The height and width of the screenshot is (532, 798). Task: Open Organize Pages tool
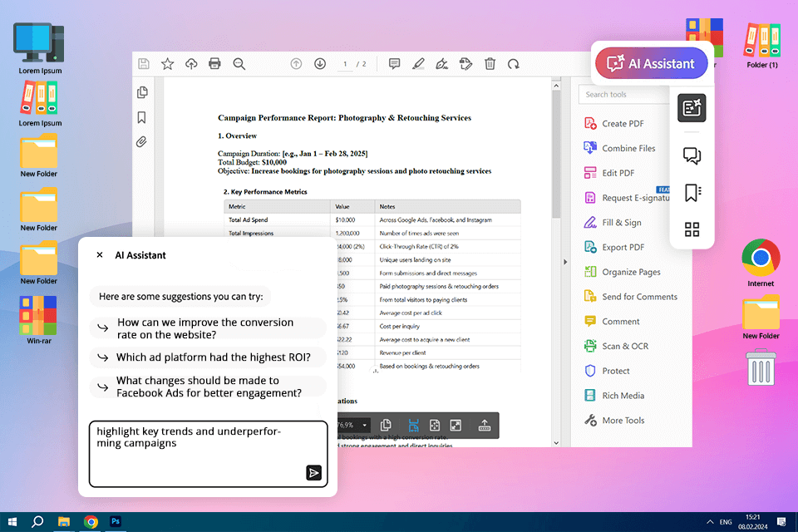pyautogui.click(x=623, y=272)
